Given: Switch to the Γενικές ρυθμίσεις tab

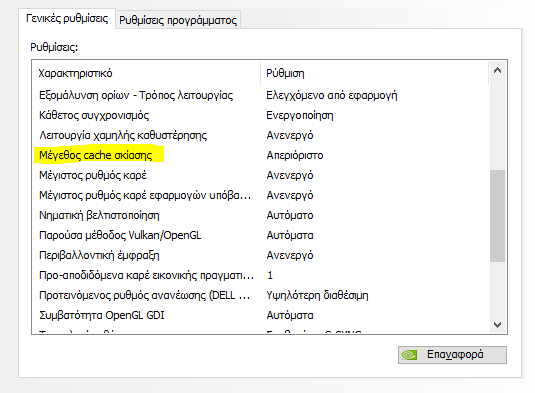Looking at the screenshot, I should click(67, 18).
